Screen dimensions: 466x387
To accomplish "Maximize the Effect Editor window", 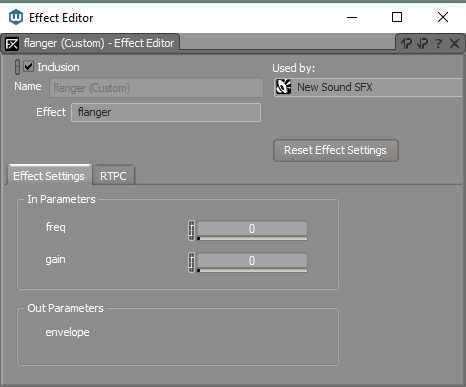I will pos(397,17).
